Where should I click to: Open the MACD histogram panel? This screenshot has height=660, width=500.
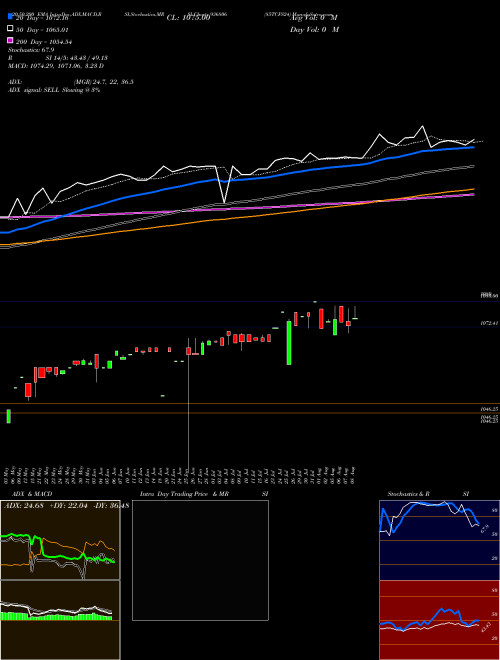pos(60,620)
